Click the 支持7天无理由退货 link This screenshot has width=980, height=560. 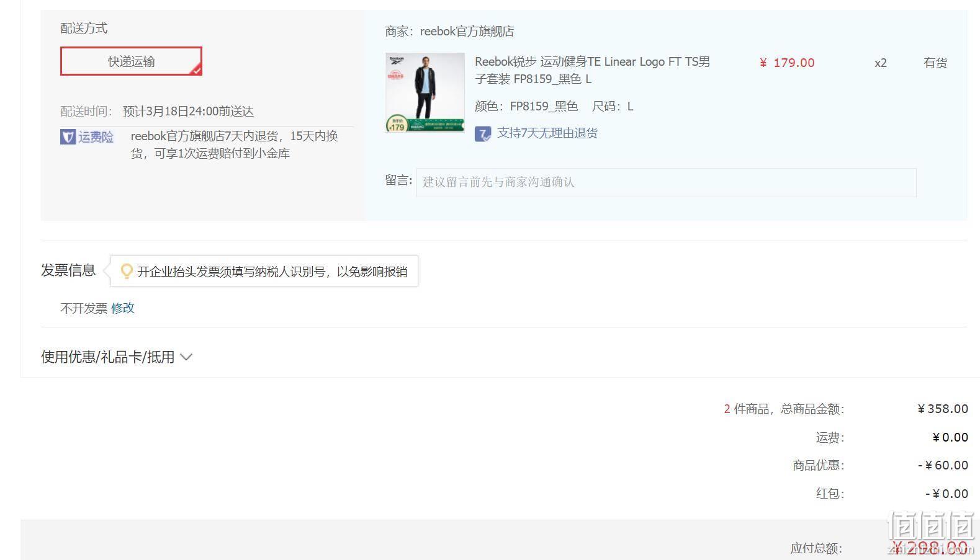coord(547,133)
